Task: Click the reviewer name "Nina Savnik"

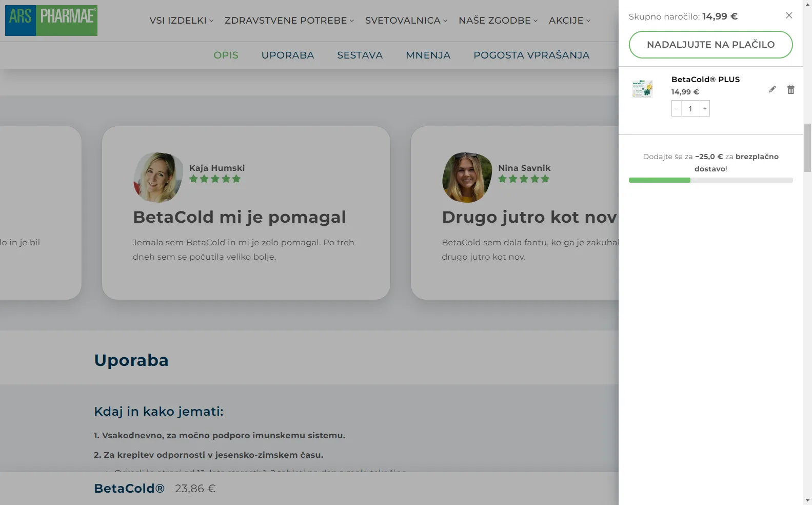Action: (x=524, y=168)
